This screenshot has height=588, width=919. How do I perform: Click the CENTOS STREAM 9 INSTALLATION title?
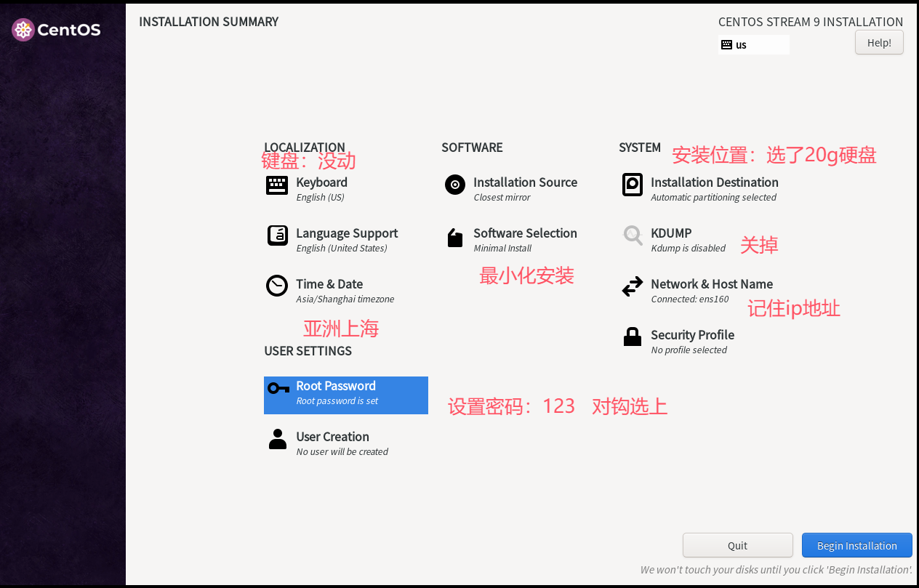click(811, 23)
